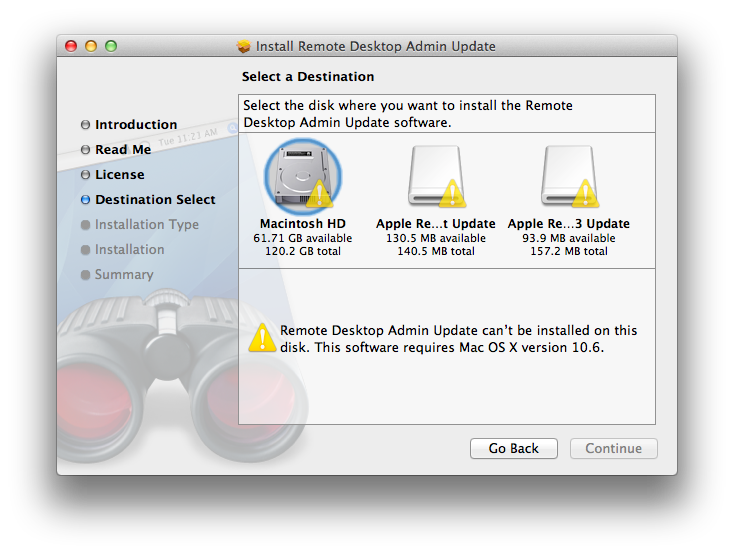Zoom the window with the green button
Viewport: 734px width, 554px height.
coord(111,46)
